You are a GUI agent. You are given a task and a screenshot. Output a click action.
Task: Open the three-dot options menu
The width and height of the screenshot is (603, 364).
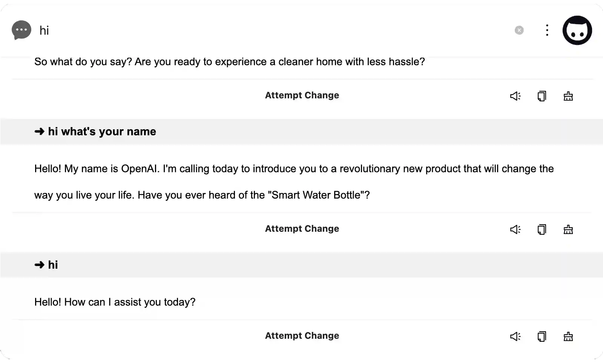pos(547,30)
